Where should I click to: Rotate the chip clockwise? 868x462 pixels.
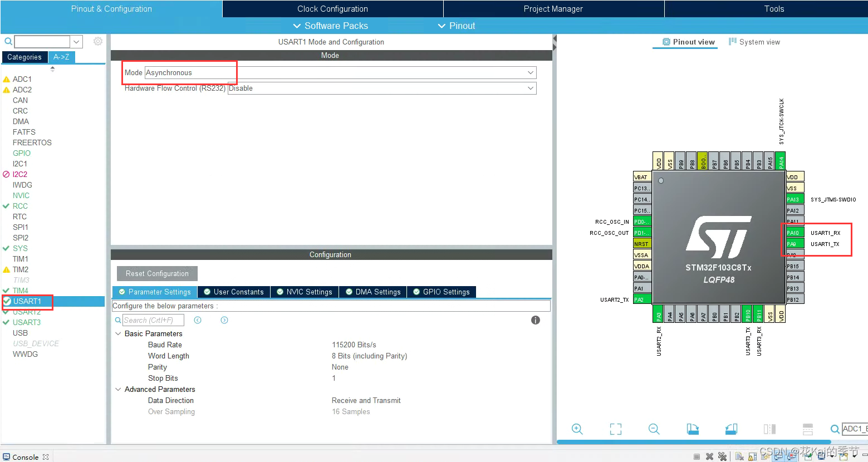point(693,429)
